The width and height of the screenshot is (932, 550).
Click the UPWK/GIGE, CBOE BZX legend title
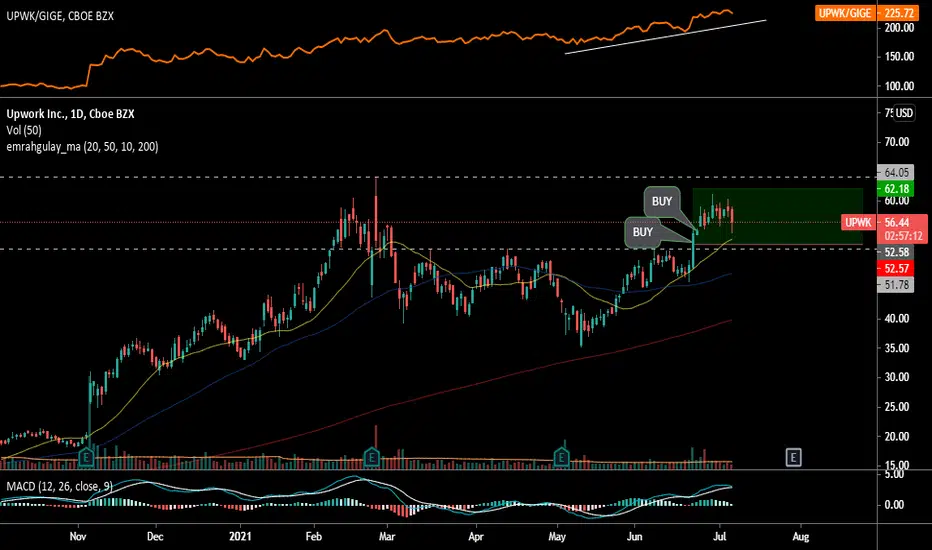click(60, 16)
